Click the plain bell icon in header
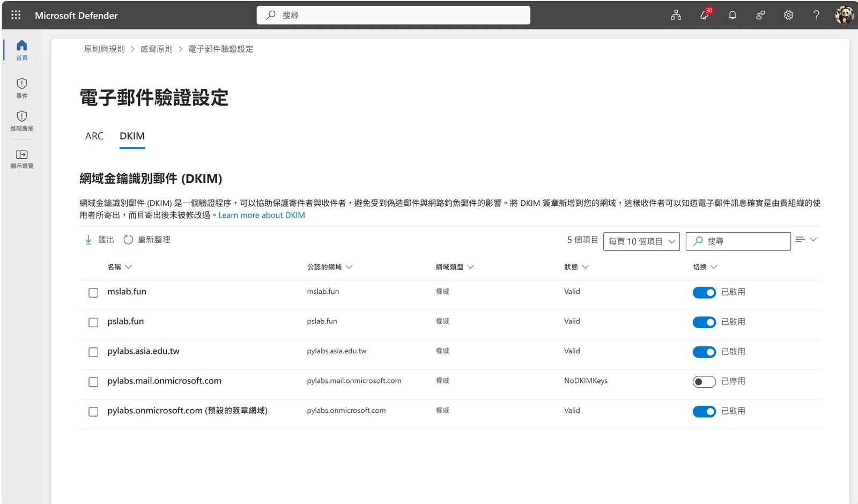Image resolution: width=858 pixels, height=504 pixels. pyautogui.click(x=733, y=15)
